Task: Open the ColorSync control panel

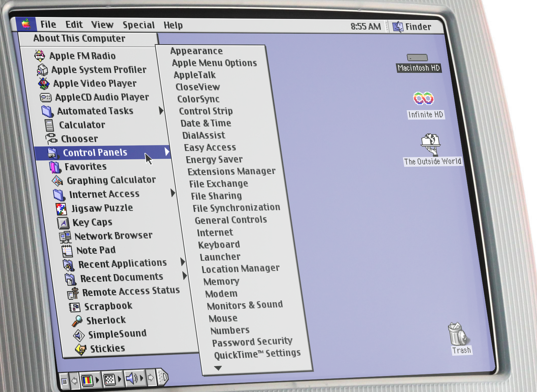Action: click(198, 99)
